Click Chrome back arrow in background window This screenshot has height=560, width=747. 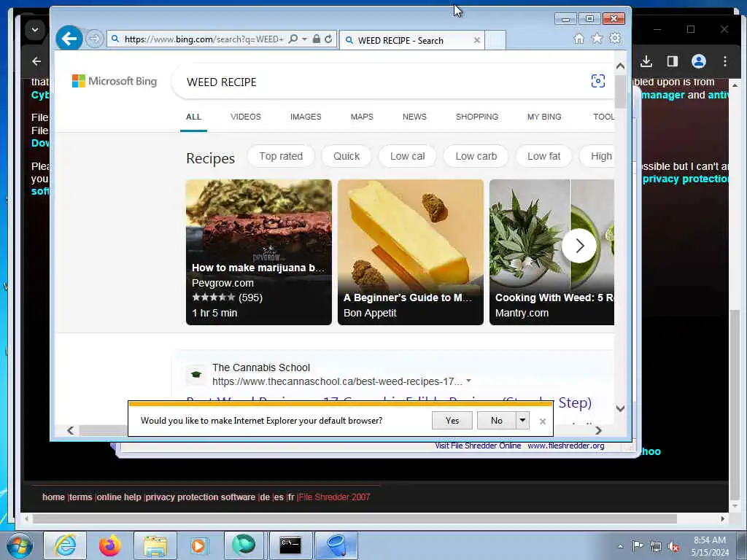coord(36,61)
